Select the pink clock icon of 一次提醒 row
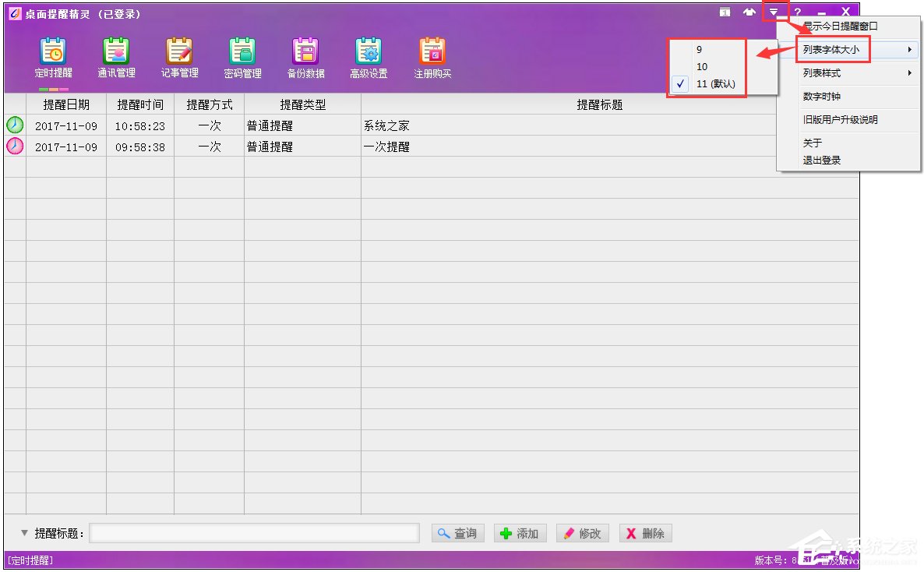Image resolution: width=924 pixels, height=572 pixels. pyautogui.click(x=15, y=147)
